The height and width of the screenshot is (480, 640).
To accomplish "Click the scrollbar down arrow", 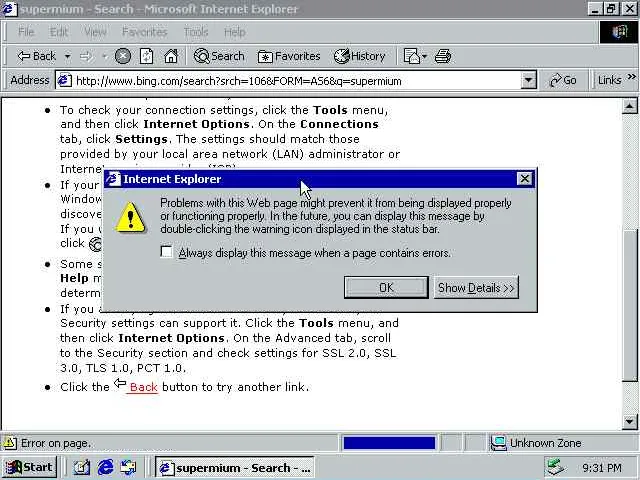I will click(629, 421).
